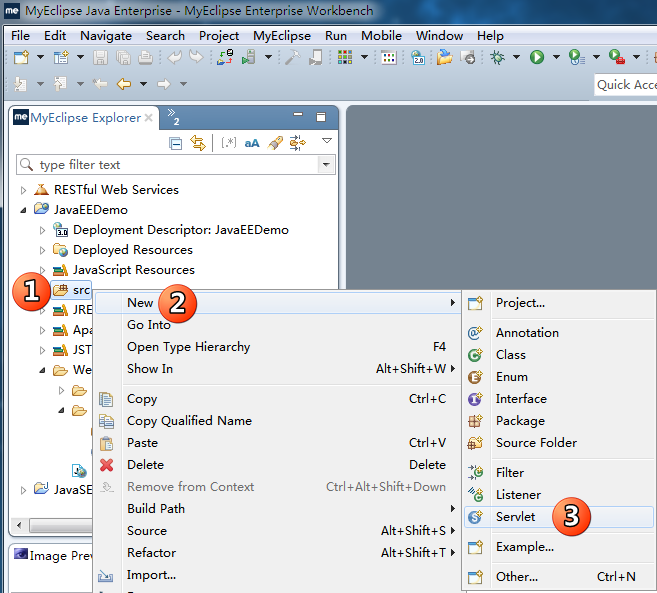Open the Build Path submenu
Viewport: 657px width, 593px height.
pos(278,509)
